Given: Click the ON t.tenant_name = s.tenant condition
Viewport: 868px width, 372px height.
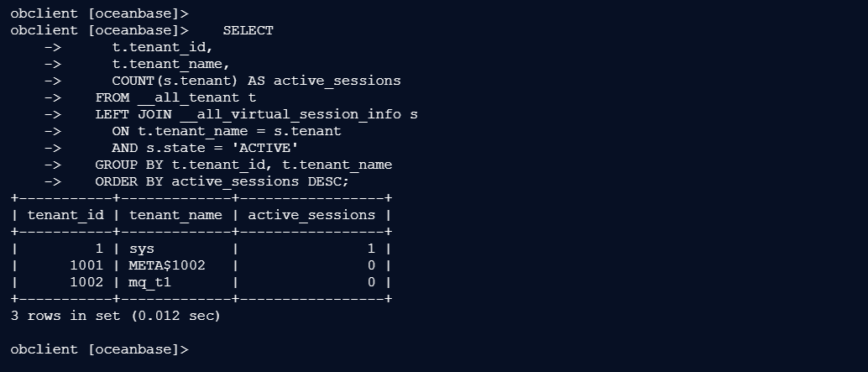Looking at the screenshot, I should click(x=227, y=131).
